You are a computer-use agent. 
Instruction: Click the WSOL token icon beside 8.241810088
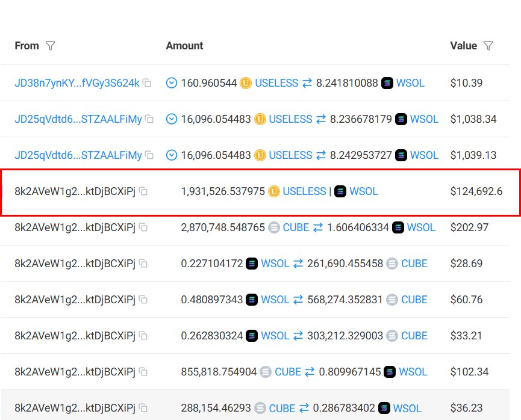(x=387, y=82)
